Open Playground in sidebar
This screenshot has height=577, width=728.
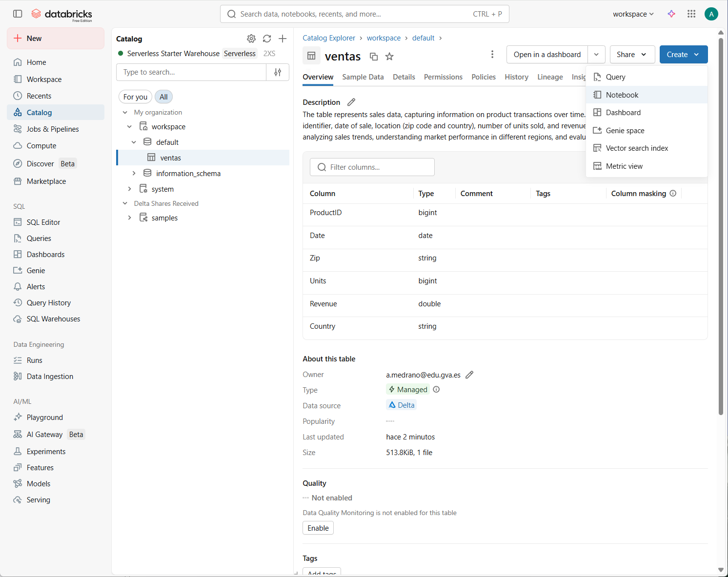pyautogui.click(x=56, y=417)
